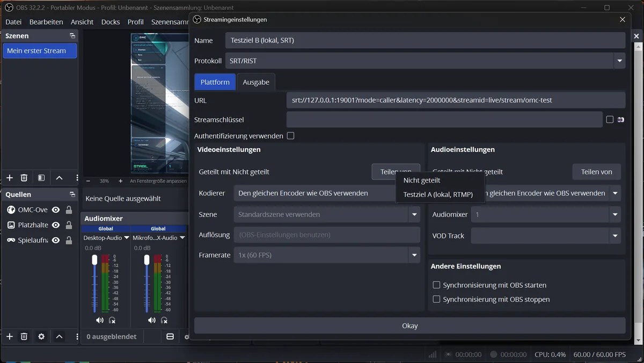Click the browser globe icon of OMC-Ove source
644x363 pixels.
point(11,210)
